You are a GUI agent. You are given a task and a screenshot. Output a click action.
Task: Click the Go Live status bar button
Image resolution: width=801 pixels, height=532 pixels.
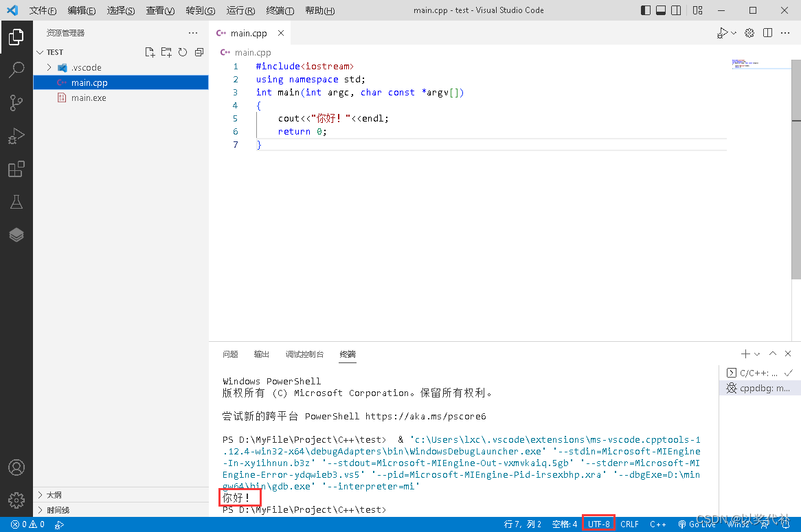point(697,524)
